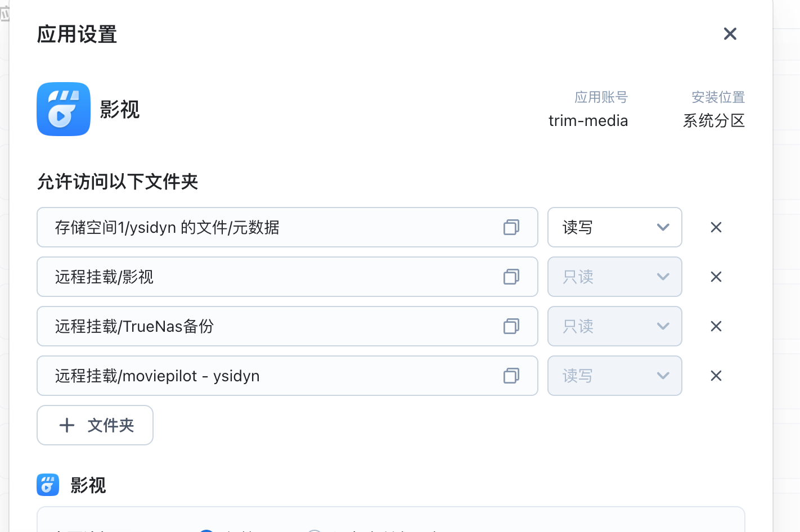This screenshot has height=532, width=800.
Task: Select the 远程挂载/TrueNas备份 path field
Action: (270, 326)
